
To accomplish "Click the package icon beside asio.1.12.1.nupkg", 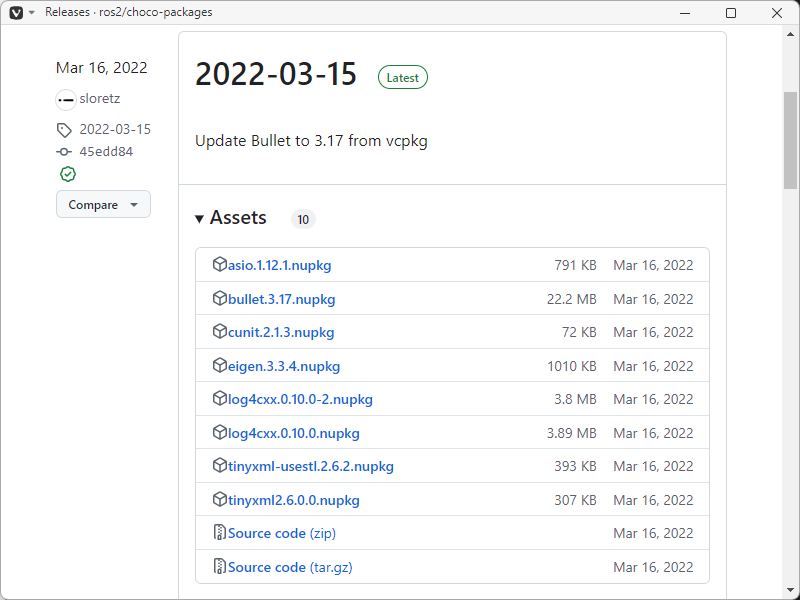I will point(219,264).
